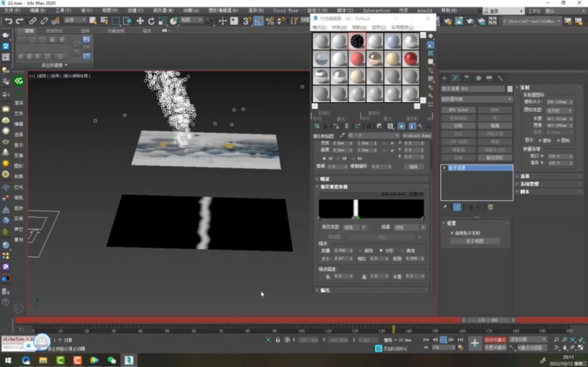Select the Select and Rotate tool
588x367 pixels.
151,22
